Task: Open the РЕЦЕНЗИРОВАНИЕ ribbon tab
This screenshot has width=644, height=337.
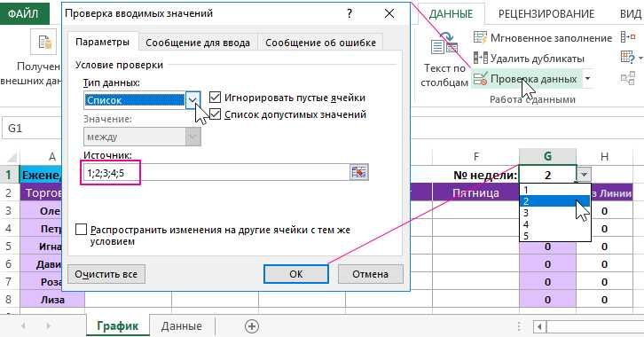Action: pyautogui.click(x=546, y=14)
